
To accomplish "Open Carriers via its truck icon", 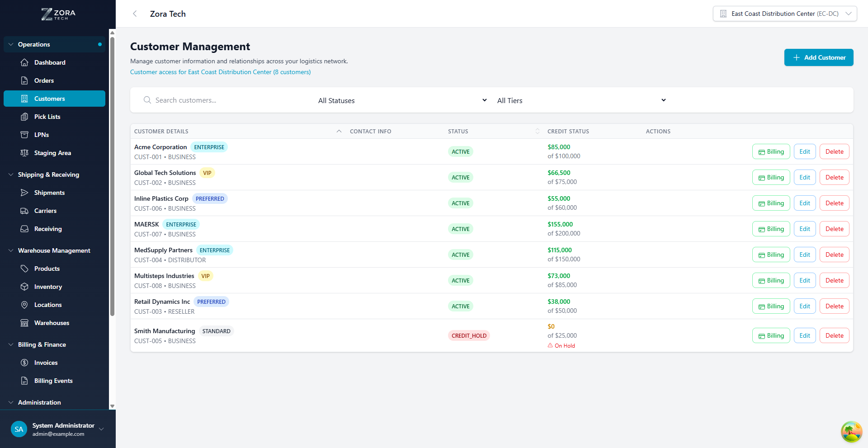I will pos(25,211).
